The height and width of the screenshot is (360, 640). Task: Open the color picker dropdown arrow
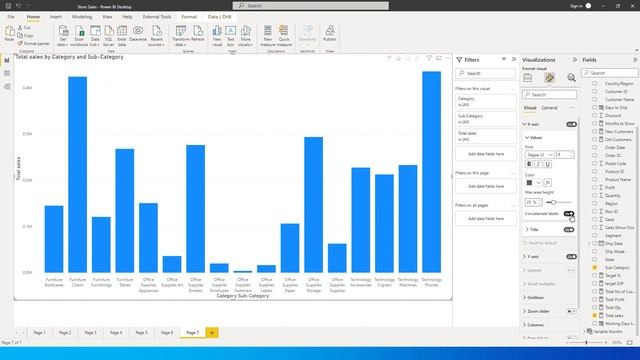click(538, 182)
